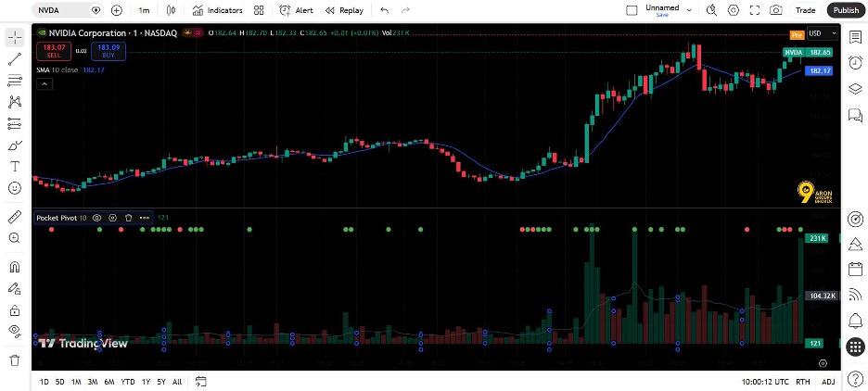Open the forecasting and measurement tools
Screen dimensions: 868x391
15,123
